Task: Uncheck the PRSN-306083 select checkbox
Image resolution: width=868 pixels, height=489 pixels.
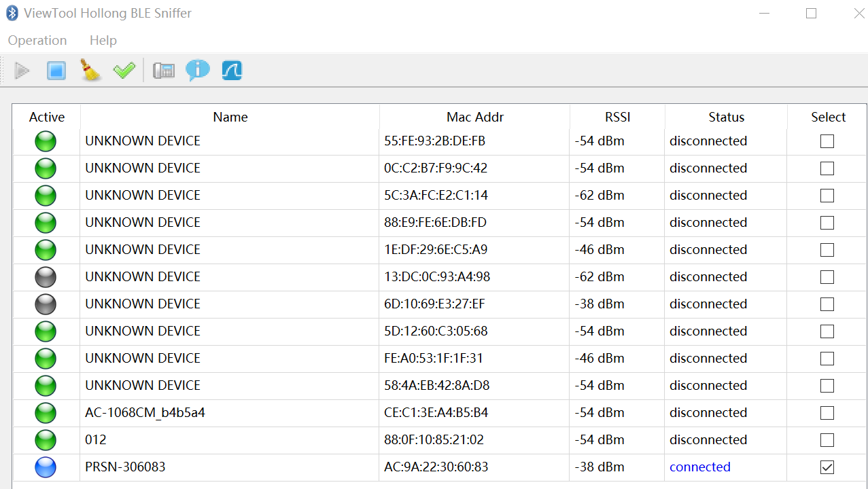Action: click(827, 467)
